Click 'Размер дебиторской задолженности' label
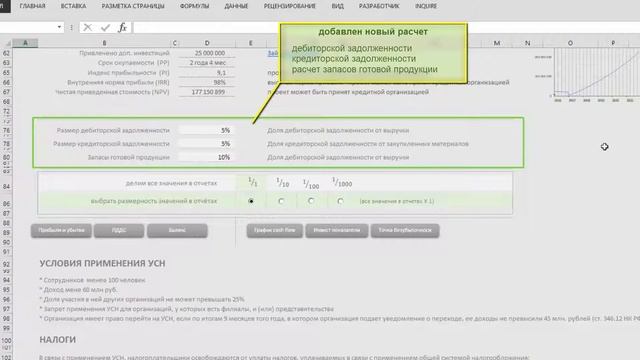640x360 pixels. [x=113, y=130]
